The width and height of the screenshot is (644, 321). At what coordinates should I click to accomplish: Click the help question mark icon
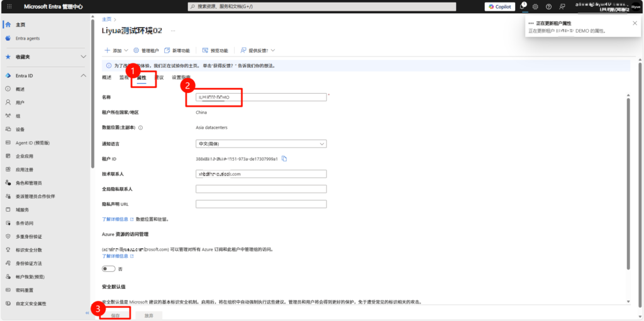548,6
